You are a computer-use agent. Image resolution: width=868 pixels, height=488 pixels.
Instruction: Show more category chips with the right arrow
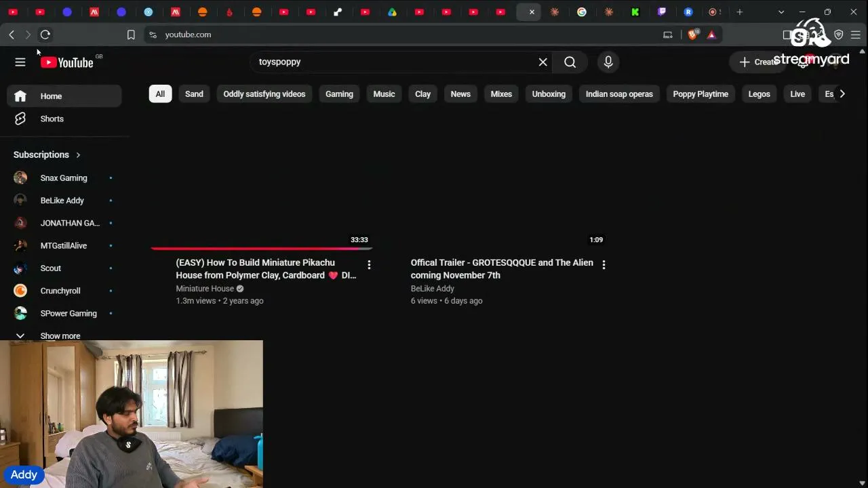click(x=842, y=94)
